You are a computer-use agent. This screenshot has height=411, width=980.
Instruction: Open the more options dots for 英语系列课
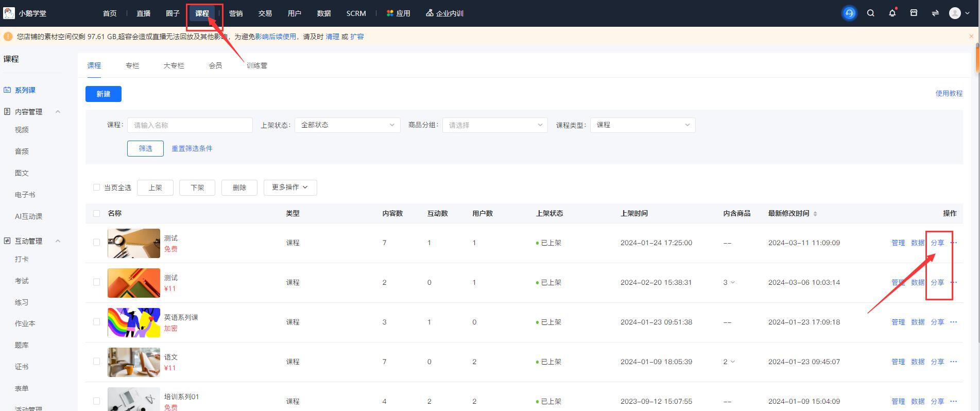pos(953,322)
